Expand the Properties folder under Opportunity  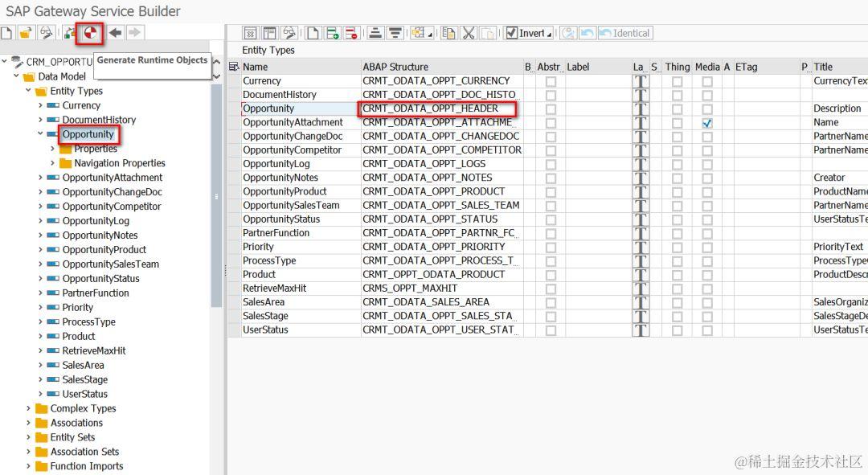(52, 149)
